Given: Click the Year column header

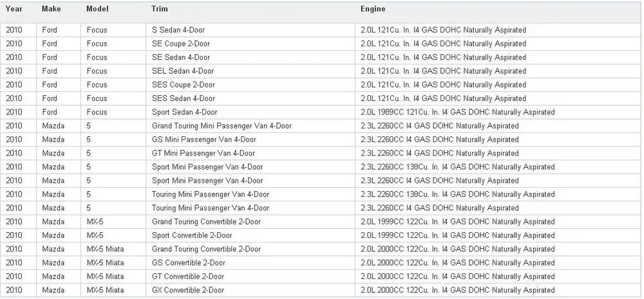Looking at the screenshot, I should pyautogui.click(x=14, y=9).
